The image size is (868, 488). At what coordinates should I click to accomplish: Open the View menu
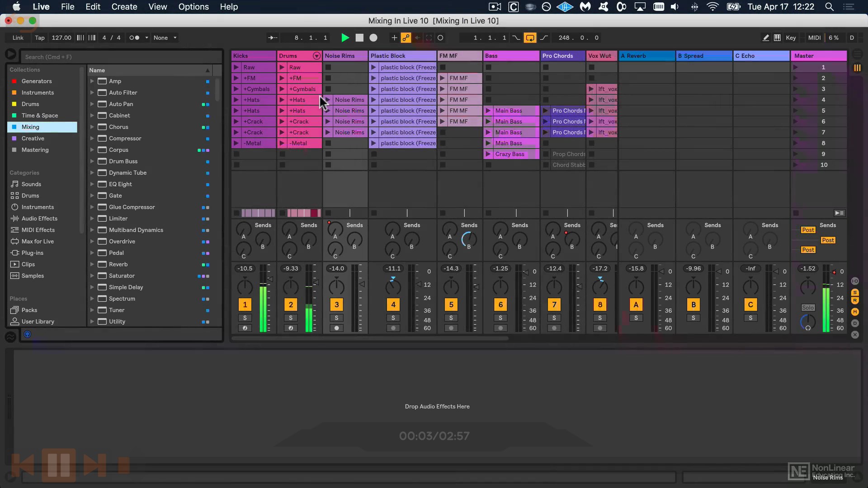click(x=158, y=7)
